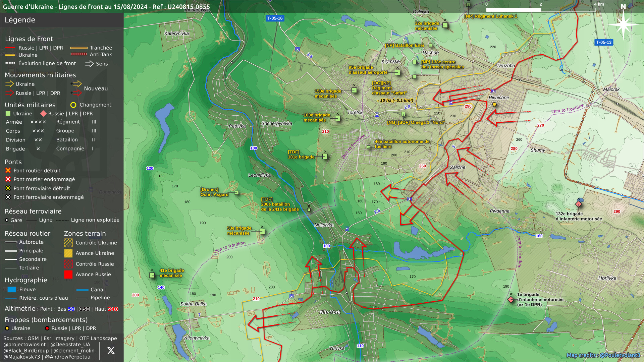Click the Map credits @Pouletvolant3 text
The width and height of the screenshot is (644, 362).
pyautogui.click(x=603, y=355)
